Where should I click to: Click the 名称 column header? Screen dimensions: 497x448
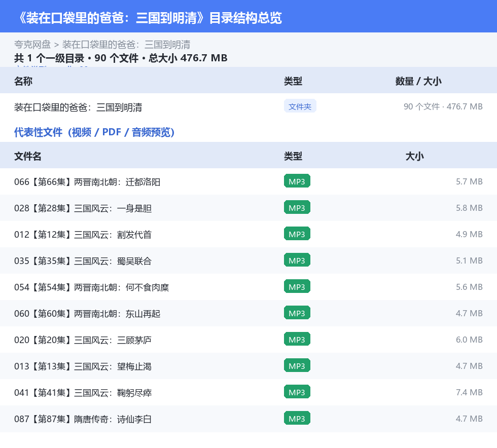pyautogui.click(x=23, y=81)
